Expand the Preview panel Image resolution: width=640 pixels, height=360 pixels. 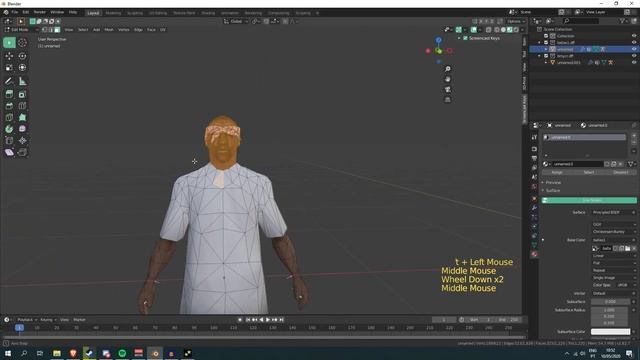553,182
